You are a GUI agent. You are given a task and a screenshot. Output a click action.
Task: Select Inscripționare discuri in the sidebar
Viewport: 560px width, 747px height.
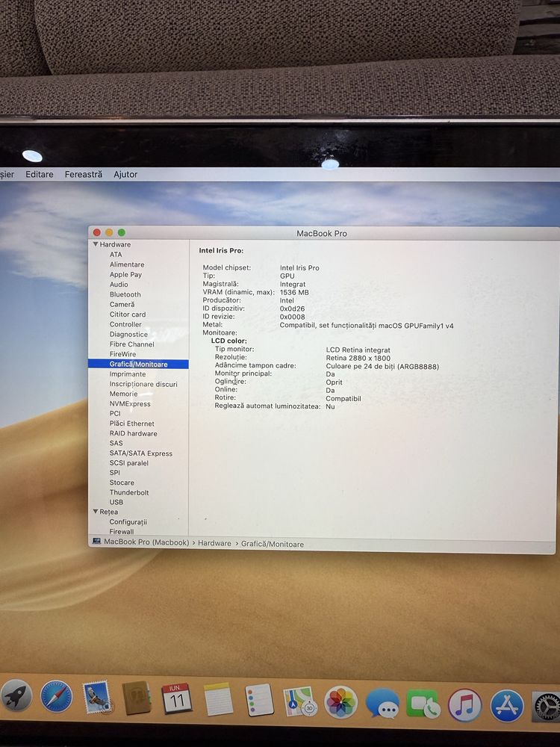[143, 384]
